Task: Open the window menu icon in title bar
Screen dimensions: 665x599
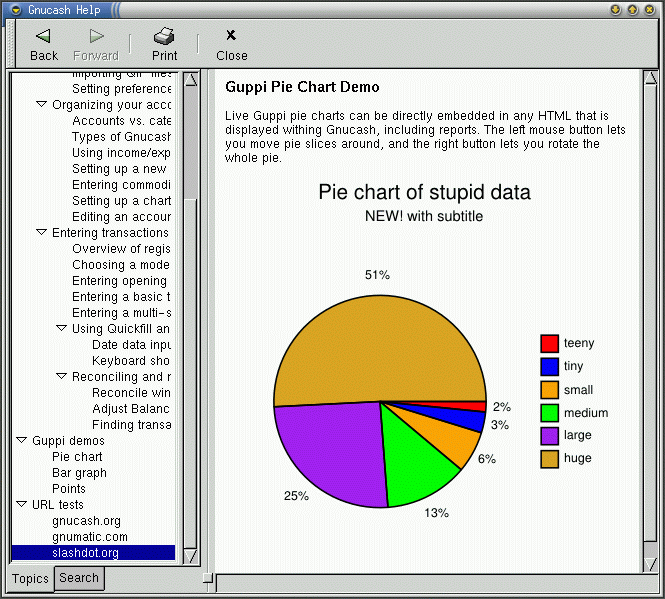Action: (15, 10)
